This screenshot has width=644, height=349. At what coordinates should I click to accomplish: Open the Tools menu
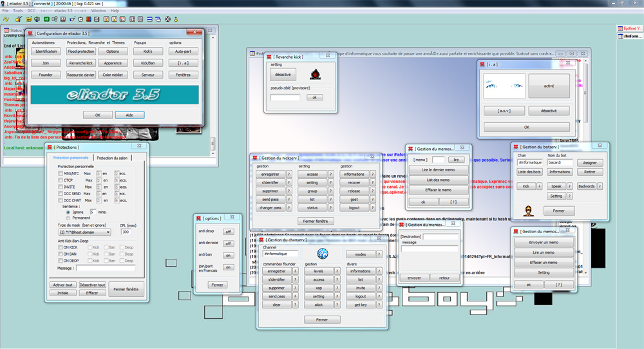(x=17, y=11)
